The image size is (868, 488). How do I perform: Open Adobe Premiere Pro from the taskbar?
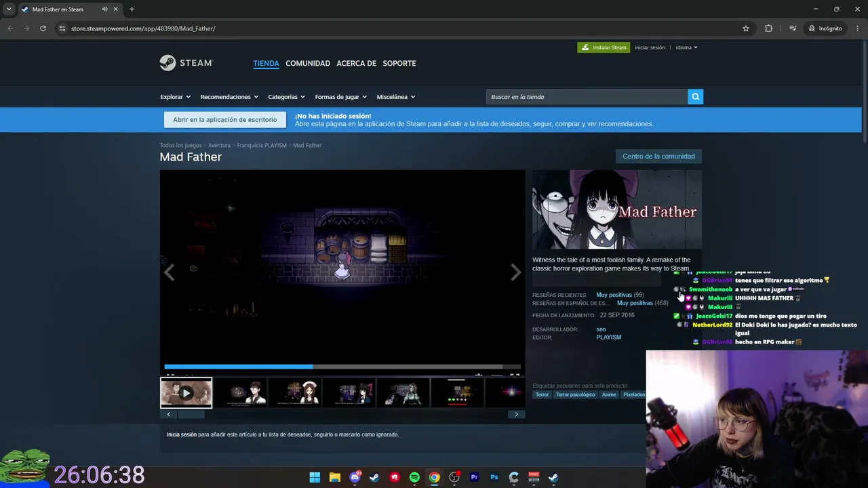point(474,477)
